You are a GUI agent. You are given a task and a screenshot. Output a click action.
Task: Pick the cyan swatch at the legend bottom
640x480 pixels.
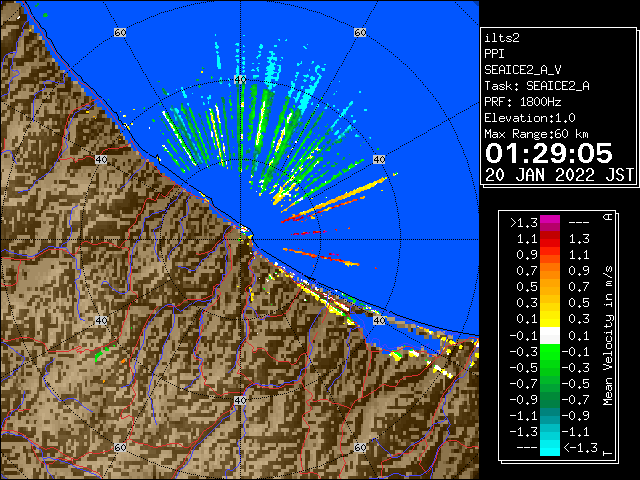(x=550, y=447)
